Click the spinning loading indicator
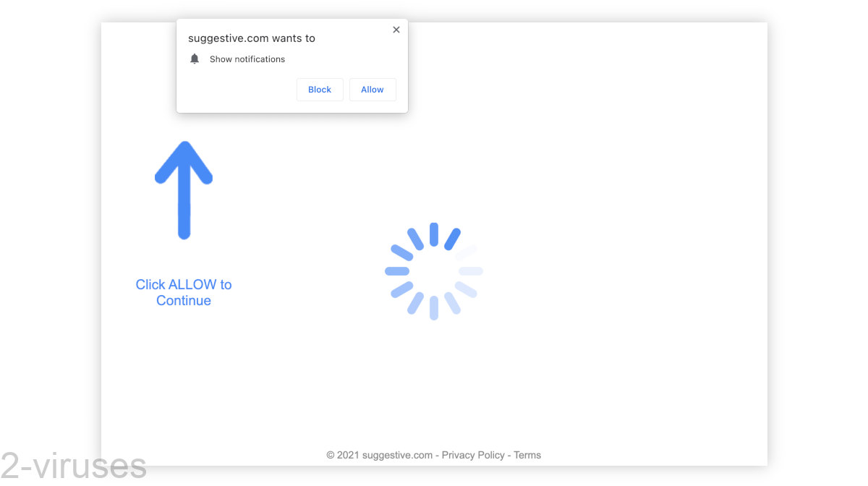Screen dimensions: 868x486 (x=433, y=271)
